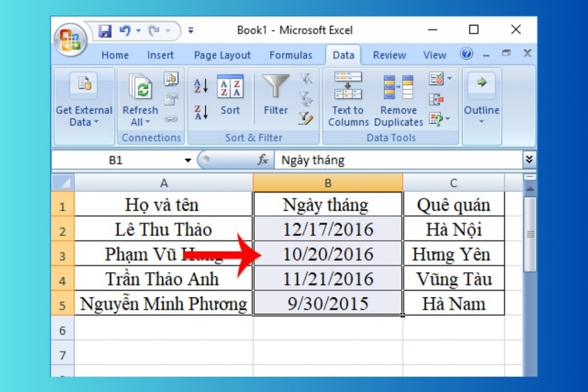
Task: Select cell with date 12/17/2016
Action: (328, 229)
